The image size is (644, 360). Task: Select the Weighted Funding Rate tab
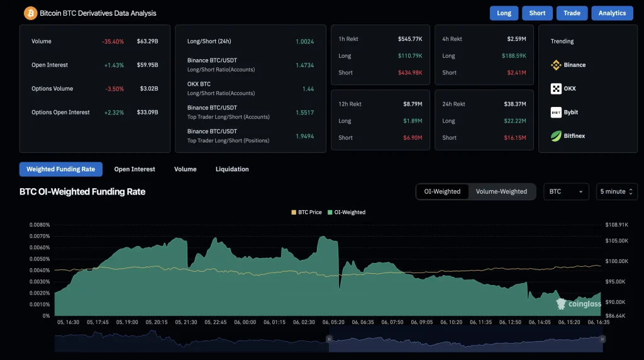pyautogui.click(x=61, y=169)
